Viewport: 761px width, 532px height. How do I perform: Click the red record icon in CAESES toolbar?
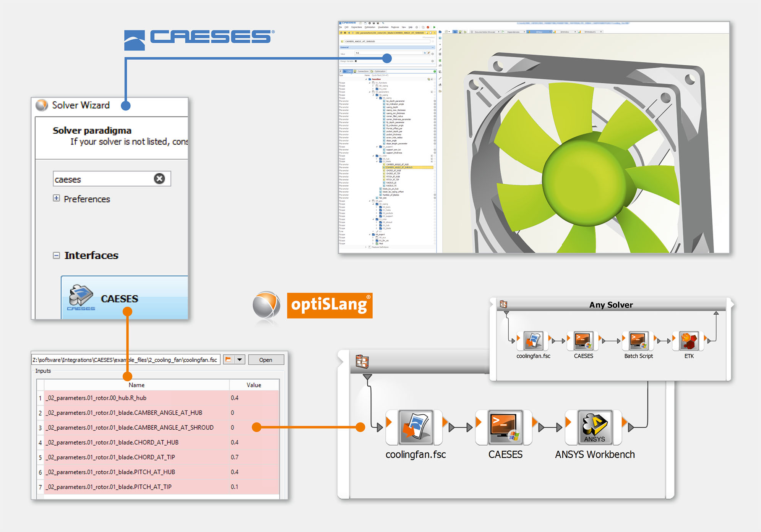(x=428, y=27)
